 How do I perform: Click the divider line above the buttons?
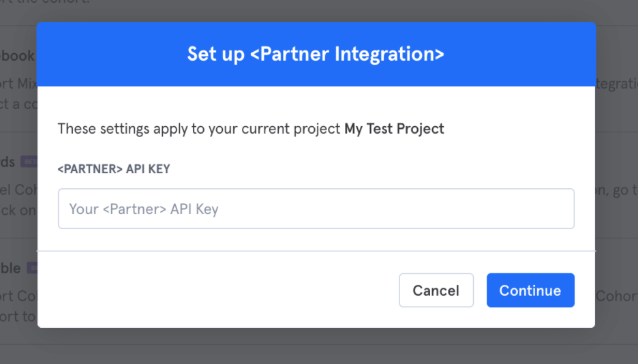pos(316,251)
